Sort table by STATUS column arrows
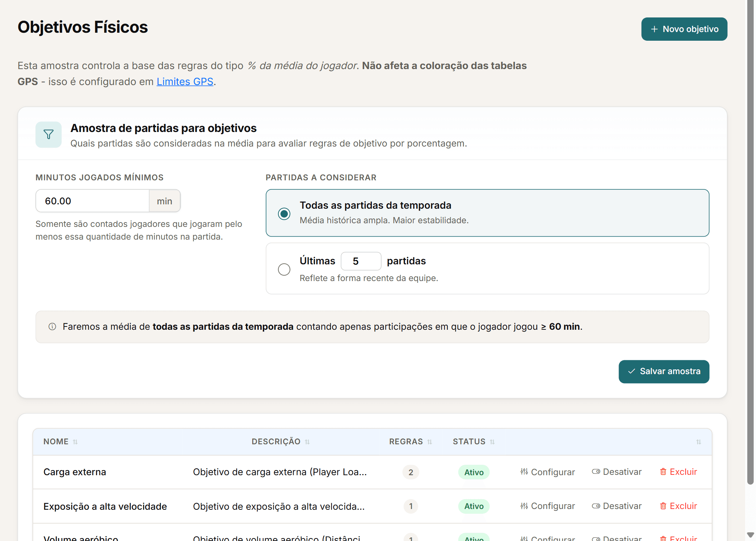This screenshot has width=756, height=541. [492, 442]
